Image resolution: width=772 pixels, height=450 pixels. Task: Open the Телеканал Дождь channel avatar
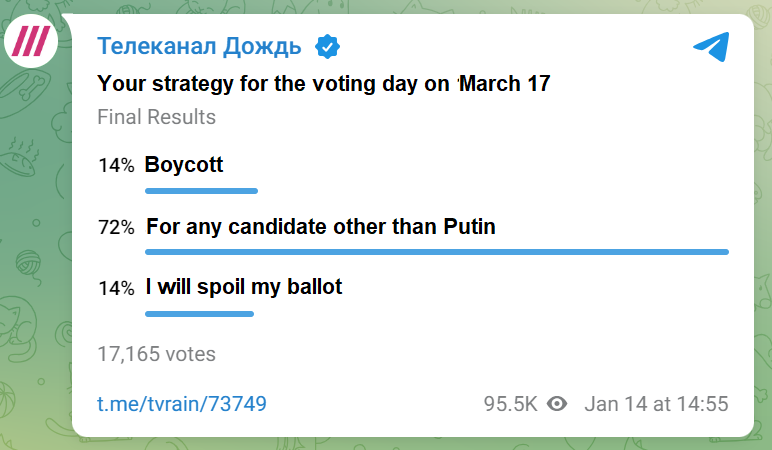coord(31,41)
